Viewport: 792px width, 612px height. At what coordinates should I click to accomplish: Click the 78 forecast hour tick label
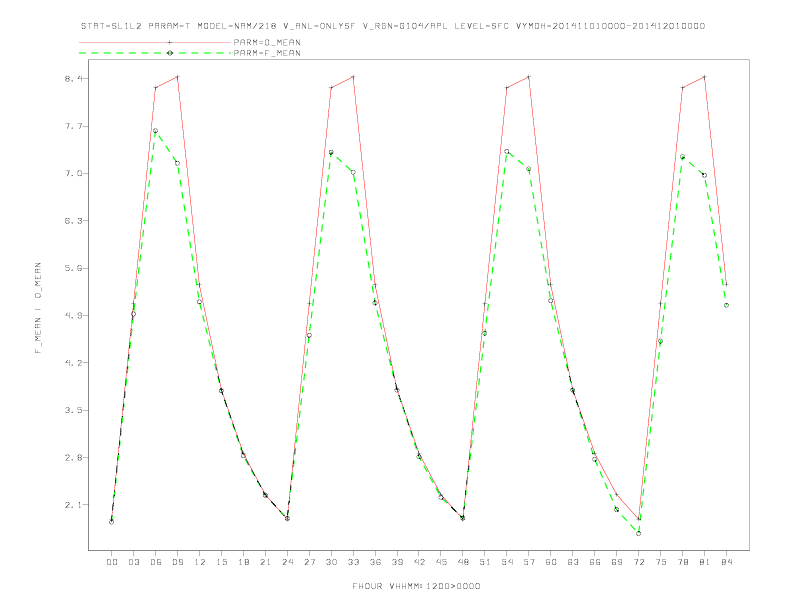682,562
